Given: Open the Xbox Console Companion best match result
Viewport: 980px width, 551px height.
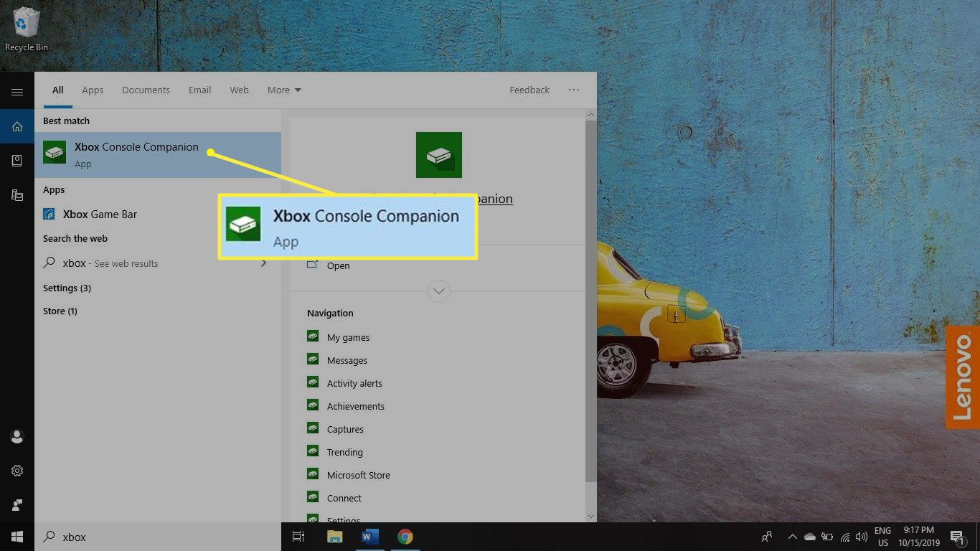Looking at the screenshot, I should tap(158, 154).
